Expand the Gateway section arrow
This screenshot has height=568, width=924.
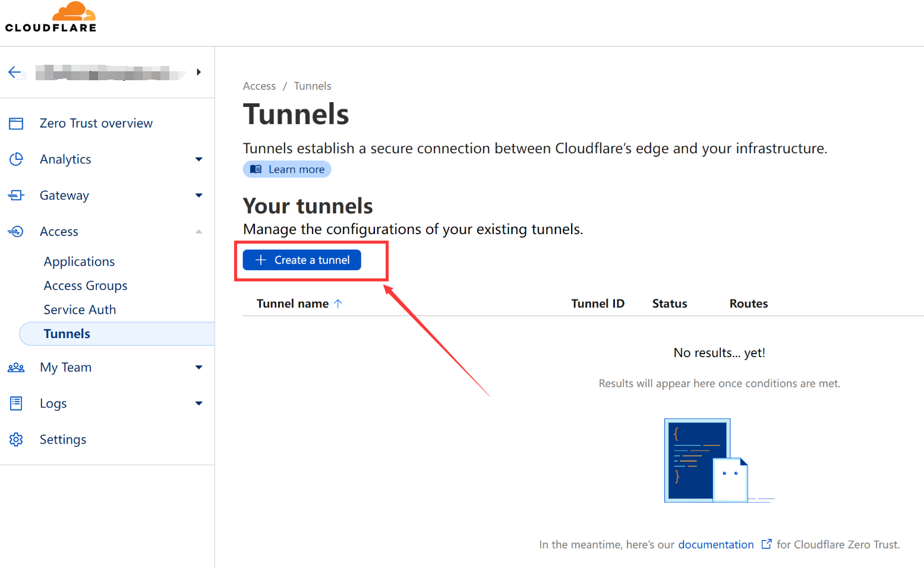click(x=199, y=195)
